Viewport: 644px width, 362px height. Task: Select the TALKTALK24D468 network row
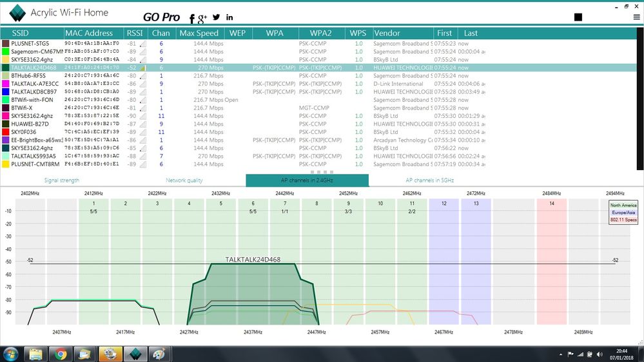click(318, 68)
